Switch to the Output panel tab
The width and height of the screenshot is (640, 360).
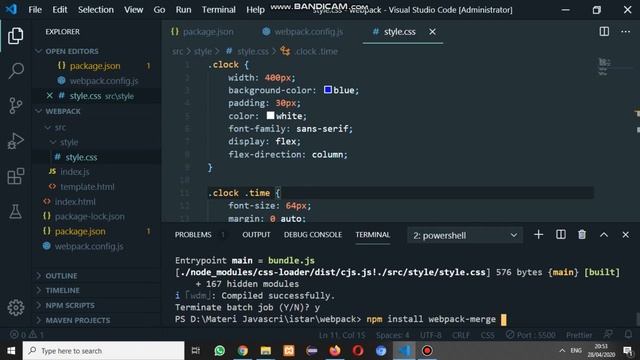pos(256,235)
